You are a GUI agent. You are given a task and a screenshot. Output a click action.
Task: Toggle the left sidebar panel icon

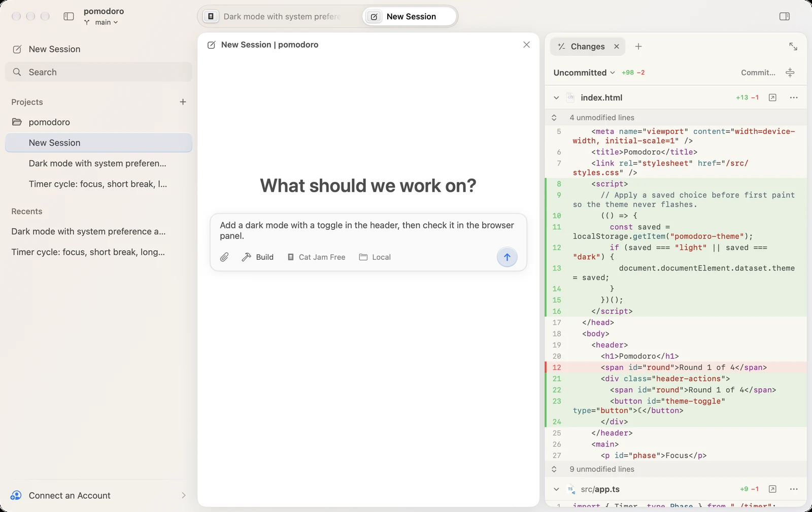69,16
